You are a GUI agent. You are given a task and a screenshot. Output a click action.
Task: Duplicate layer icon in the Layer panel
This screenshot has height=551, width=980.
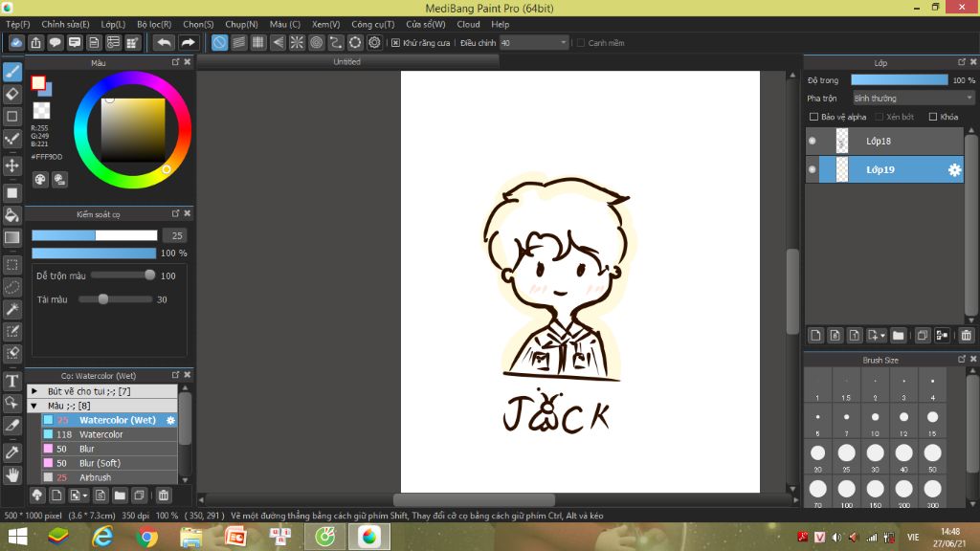coord(922,336)
